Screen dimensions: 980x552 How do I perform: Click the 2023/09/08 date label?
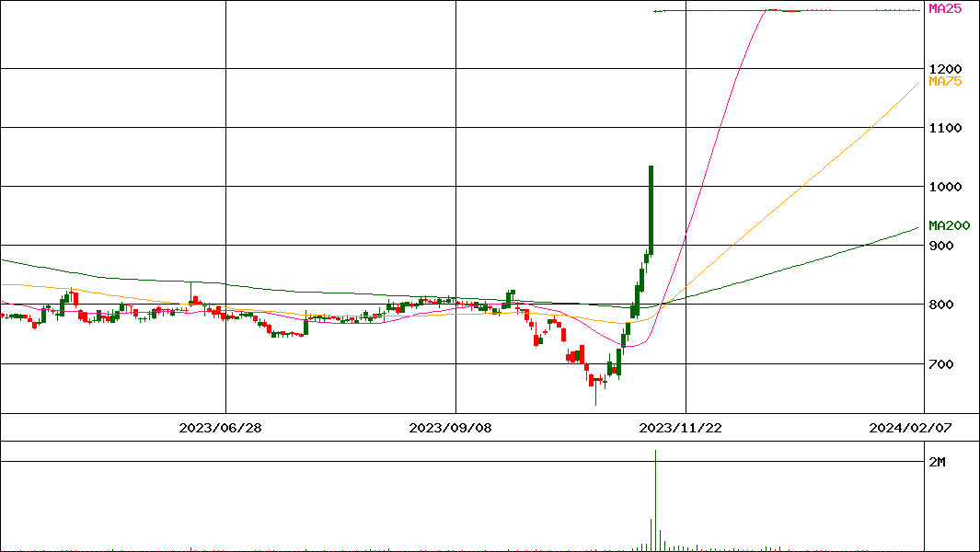(450, 428)
